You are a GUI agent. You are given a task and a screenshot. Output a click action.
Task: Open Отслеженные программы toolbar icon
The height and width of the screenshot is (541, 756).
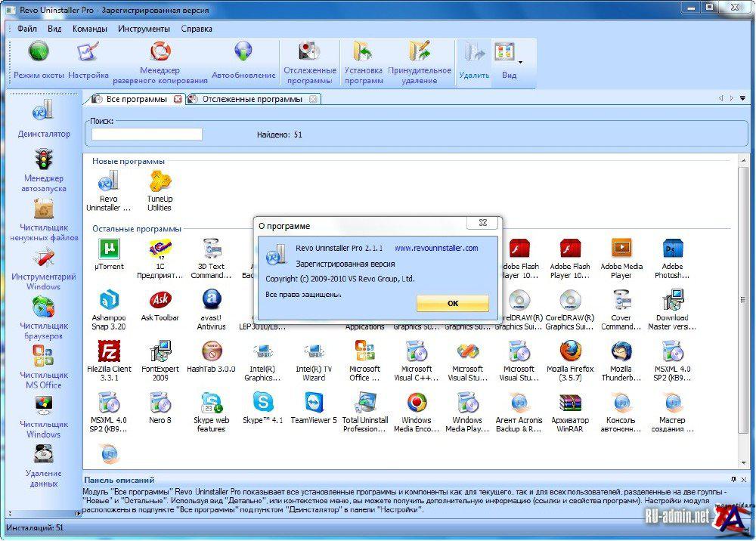tap(308, 51)
